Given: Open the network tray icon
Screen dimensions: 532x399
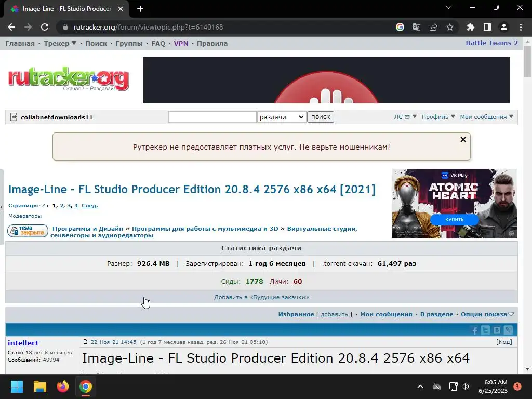Looking at the screenshot, I should coord(453,387).
